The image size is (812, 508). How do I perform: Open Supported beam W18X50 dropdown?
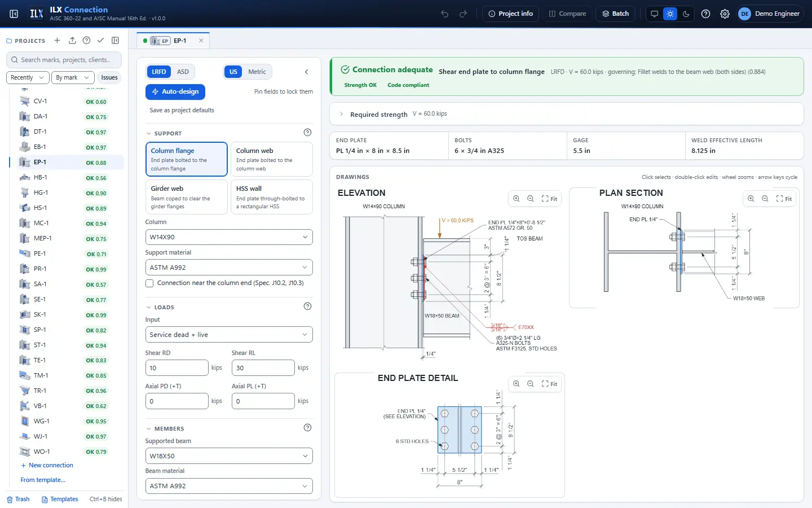pos(229,456)
